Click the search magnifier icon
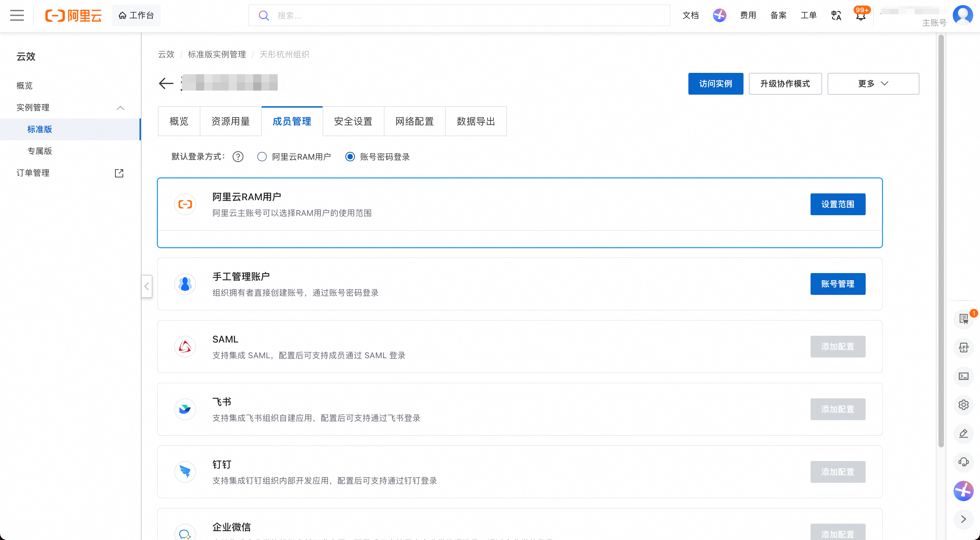This screenshot has height=540, width=980. point(264,15)
